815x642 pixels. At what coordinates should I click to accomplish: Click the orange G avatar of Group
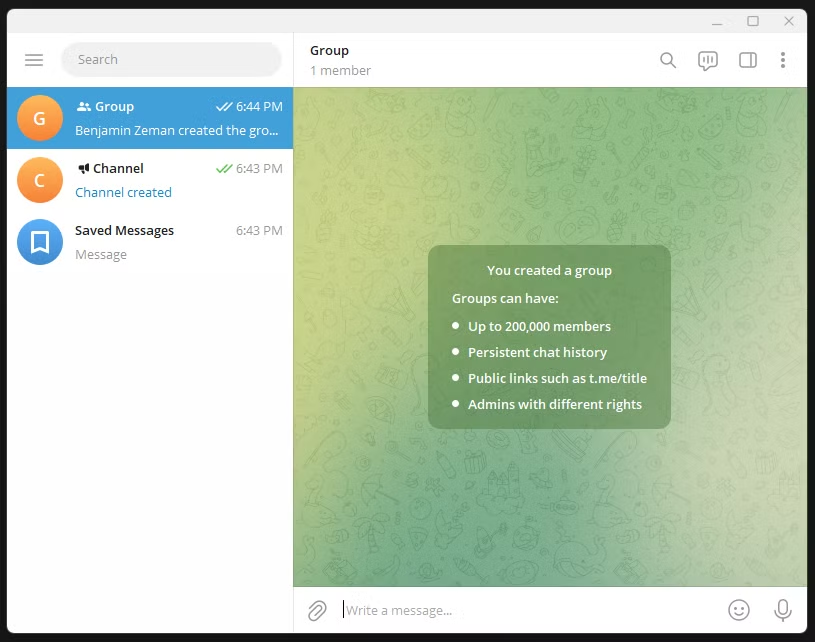[39, 118]
